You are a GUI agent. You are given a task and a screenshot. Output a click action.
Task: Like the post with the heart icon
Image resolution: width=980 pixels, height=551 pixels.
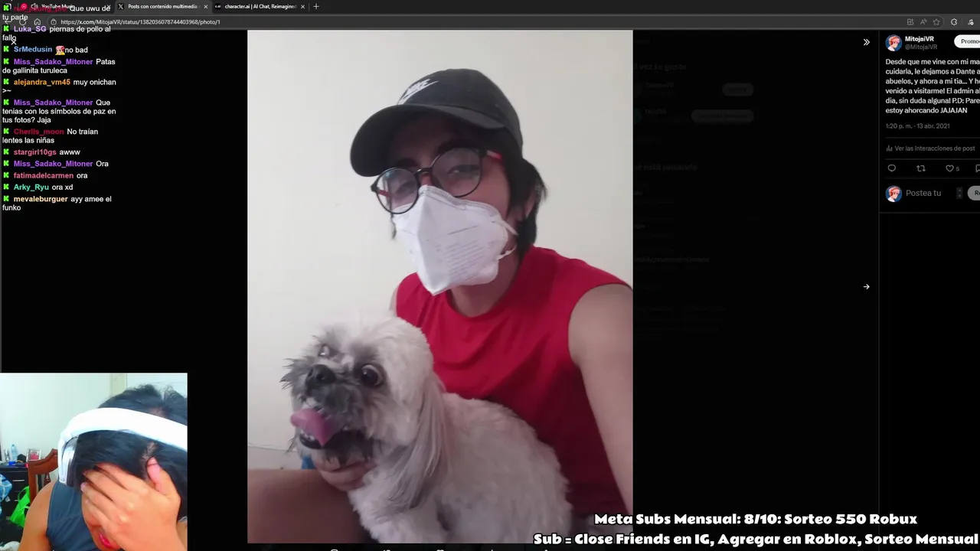coord(949,168)
